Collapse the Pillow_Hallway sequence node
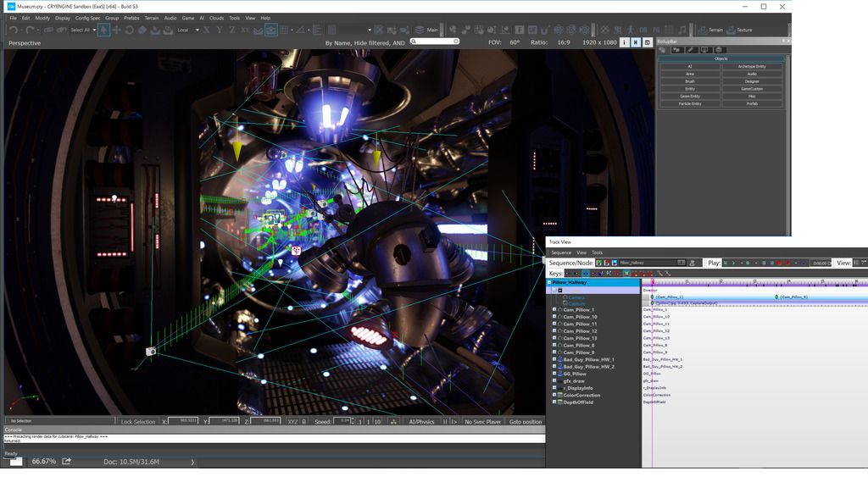The height and width of the screenshot is (488, 868). (x=549, y=282)
